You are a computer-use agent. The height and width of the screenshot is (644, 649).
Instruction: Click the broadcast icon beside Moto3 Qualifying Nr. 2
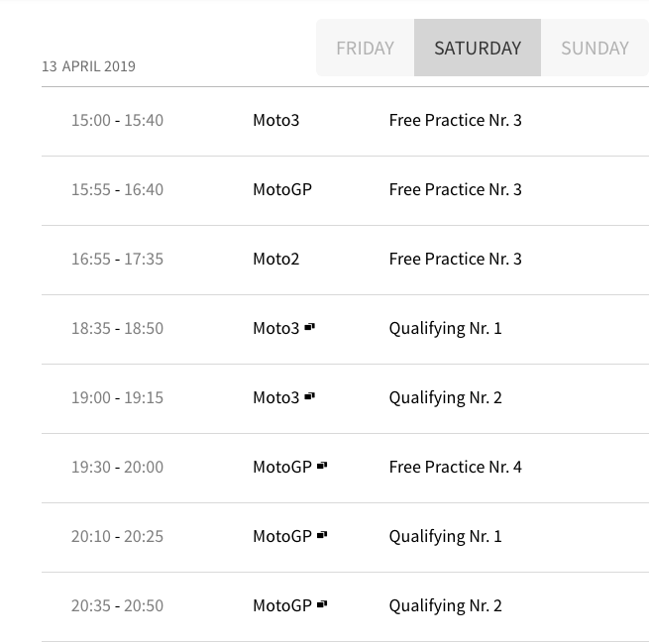[x=309, y=396]
